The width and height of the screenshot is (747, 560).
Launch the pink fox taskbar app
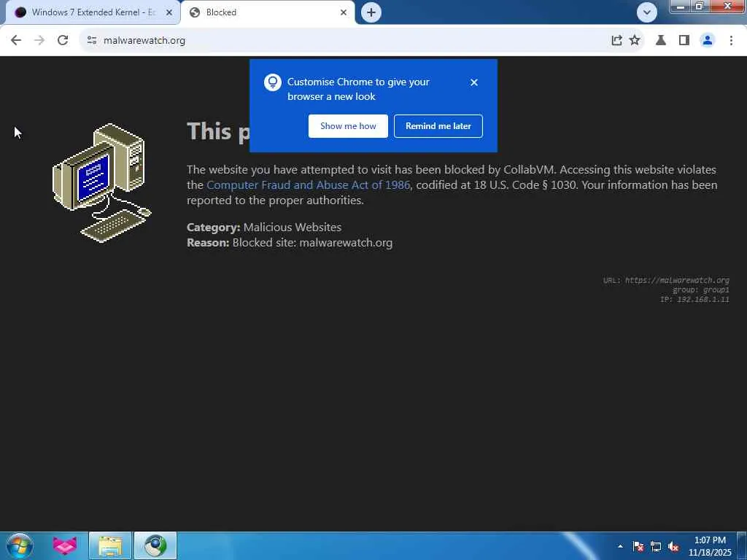[x=64, y=545]
